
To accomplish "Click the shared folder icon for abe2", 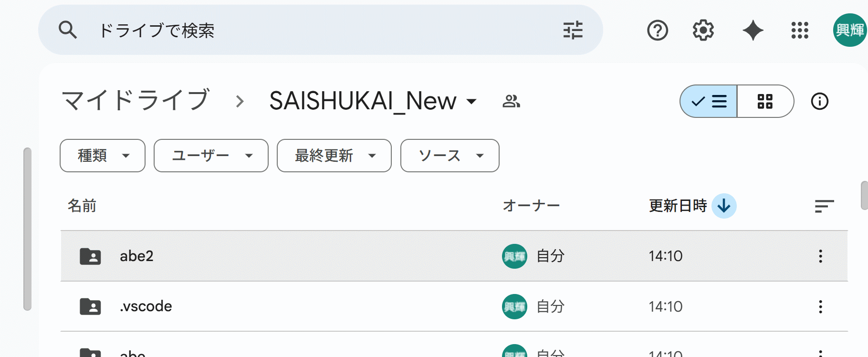I will [x=90, y=256].
